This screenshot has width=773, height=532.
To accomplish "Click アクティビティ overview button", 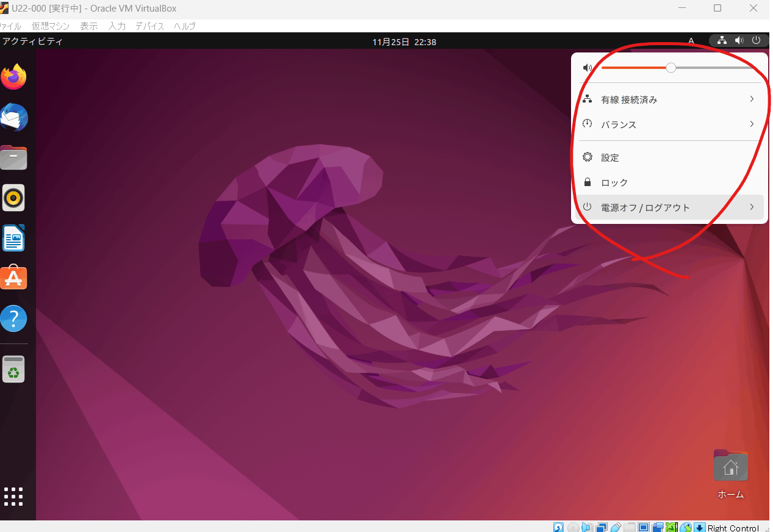I will click(x=32, y=41).
